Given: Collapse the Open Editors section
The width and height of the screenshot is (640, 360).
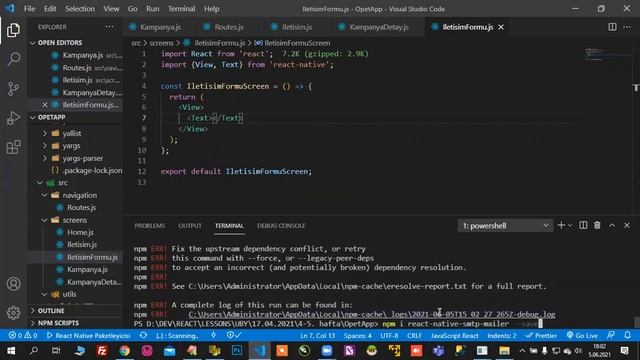Looking at the screenshot, I should pyautogui.click(x=60, y=42).
